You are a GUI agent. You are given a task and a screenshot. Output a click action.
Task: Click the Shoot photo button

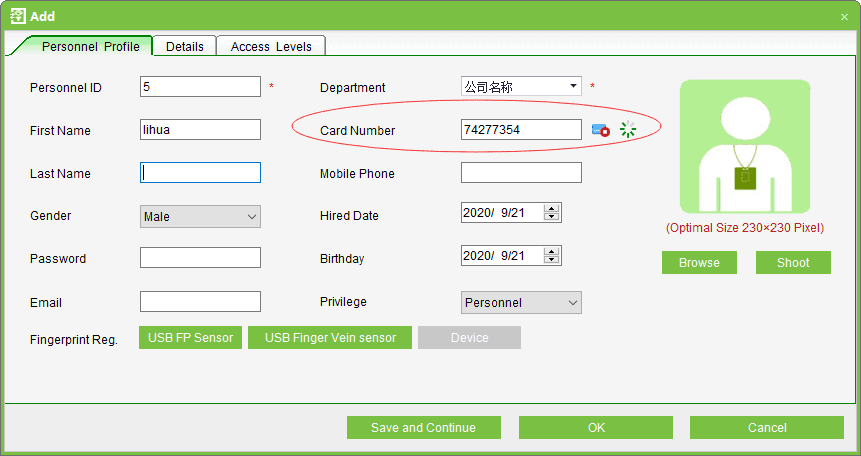[x=793, y=262]
